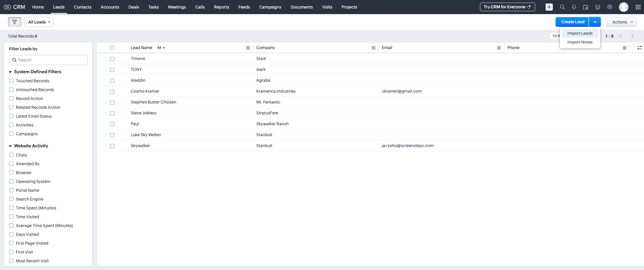Choose Import Leads from the menu
Screen dimensions: 644x270
(x=580, y=33)
